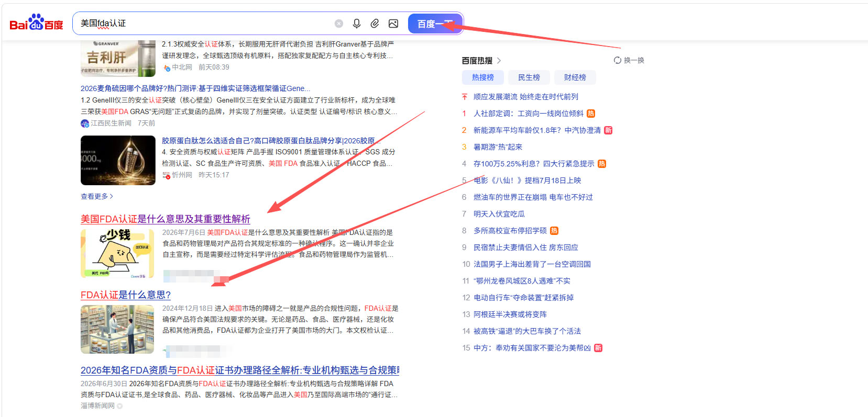Open result 2026麦角硫因哪个品牌好
This screenshot has width=868, height=417.
coord(195,88)
